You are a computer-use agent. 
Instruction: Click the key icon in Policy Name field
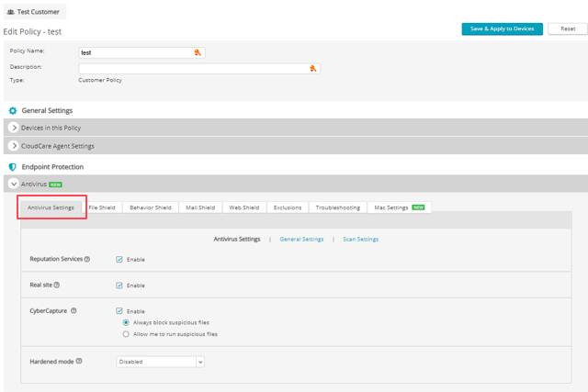(x=198, y=52)
